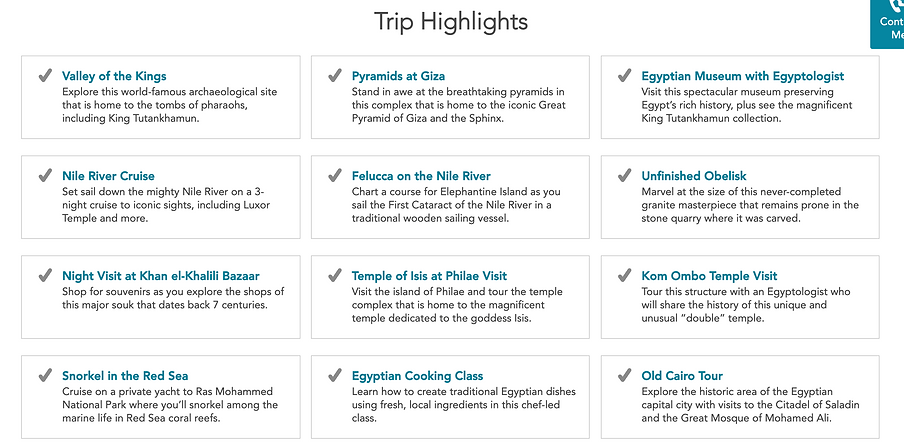Click the checkmark next to Pyramids at Giza

pos(334,76)
